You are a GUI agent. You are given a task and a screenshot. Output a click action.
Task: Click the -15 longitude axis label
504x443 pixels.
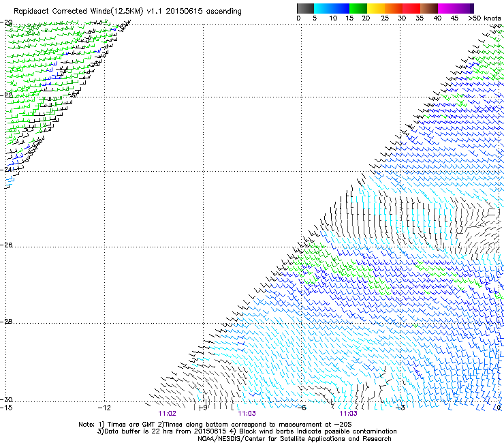point(6,408)
